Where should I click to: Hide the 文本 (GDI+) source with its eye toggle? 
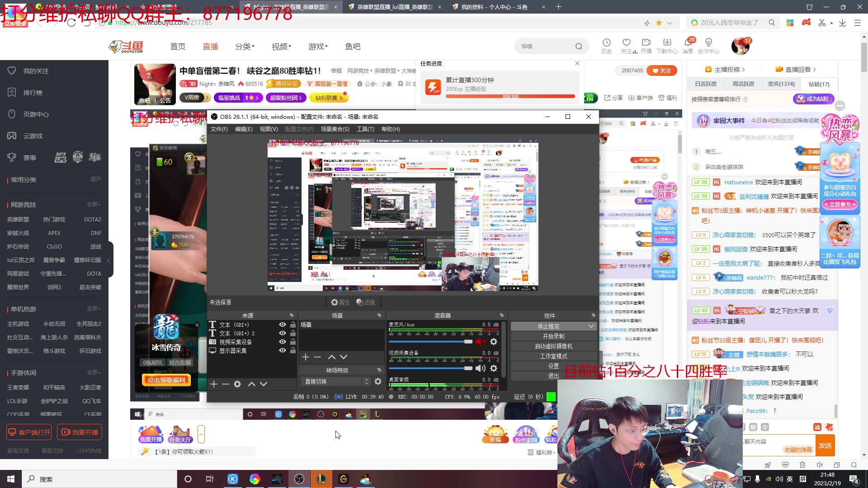point(282,324)
